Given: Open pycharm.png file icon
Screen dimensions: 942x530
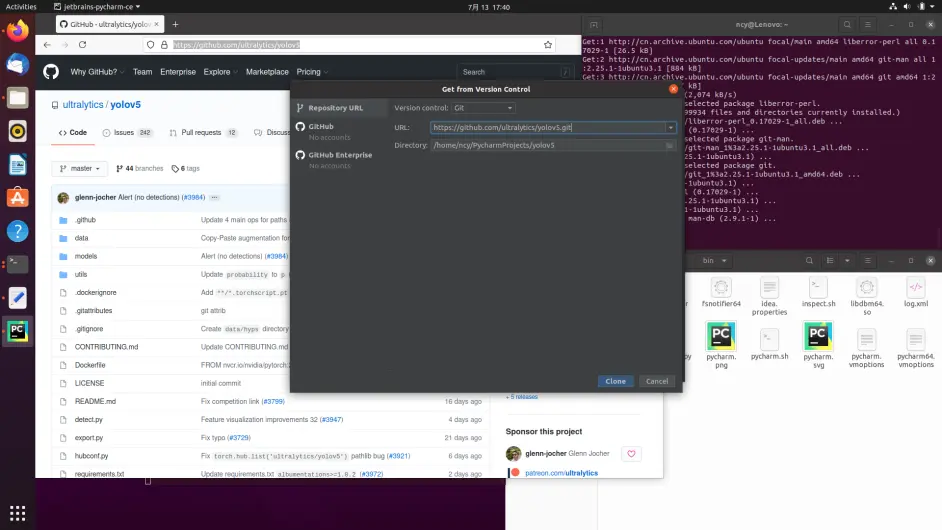Looking at the screenshot, I should [721, 345].
